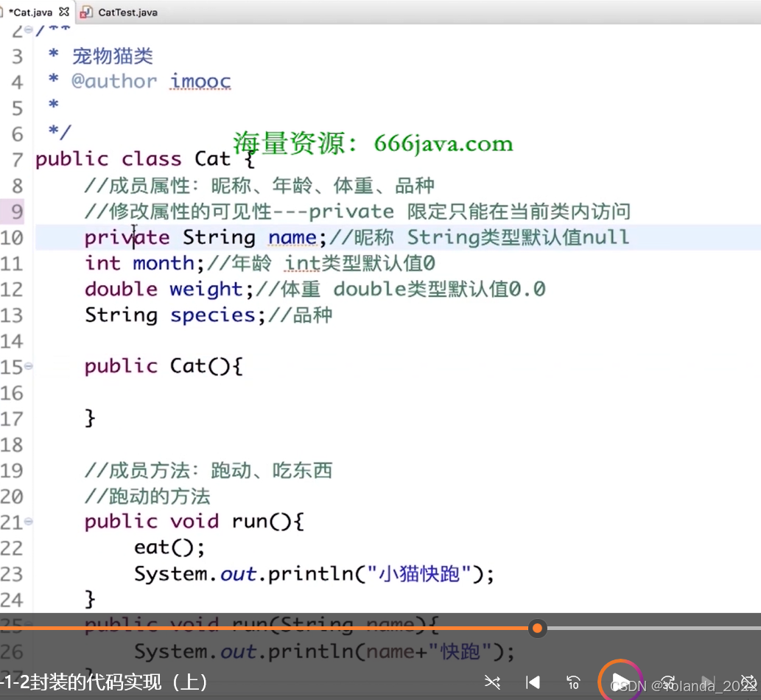Screen dimensions: 761x700
Task: Close the Cat.java tab with X
Action: click(x=64, y=12)
